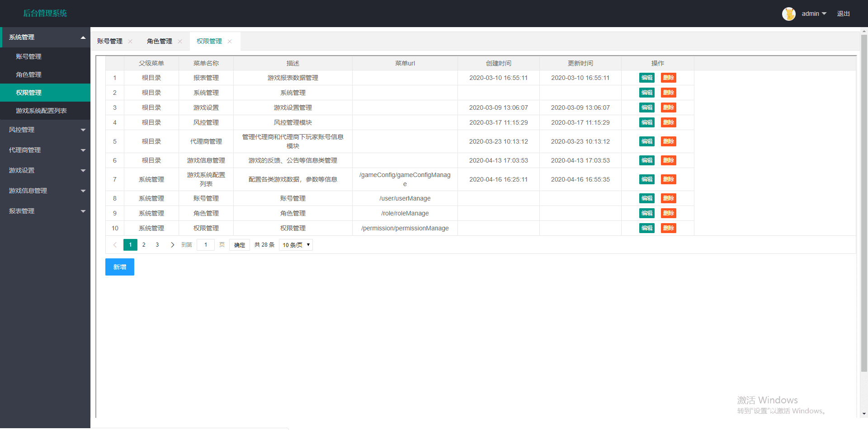Click the page number jump input field

(206, 245)
